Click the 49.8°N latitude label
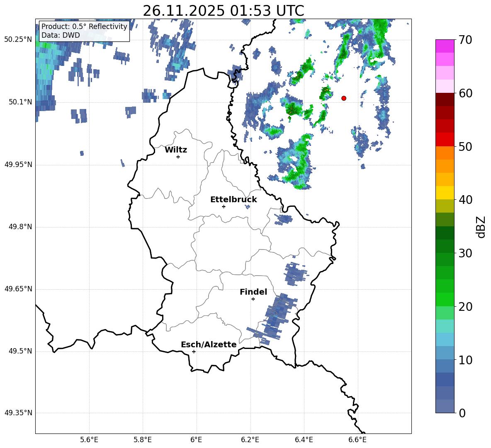This screenshot has width=491, height=448. coord(20,227)
